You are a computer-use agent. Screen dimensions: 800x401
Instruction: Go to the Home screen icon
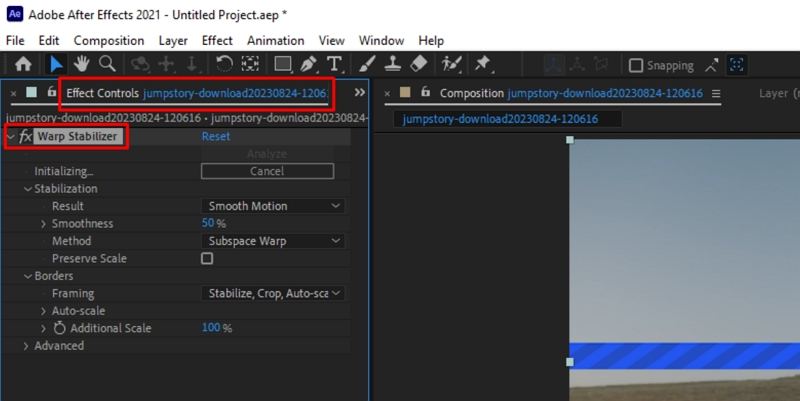[23, 64]
